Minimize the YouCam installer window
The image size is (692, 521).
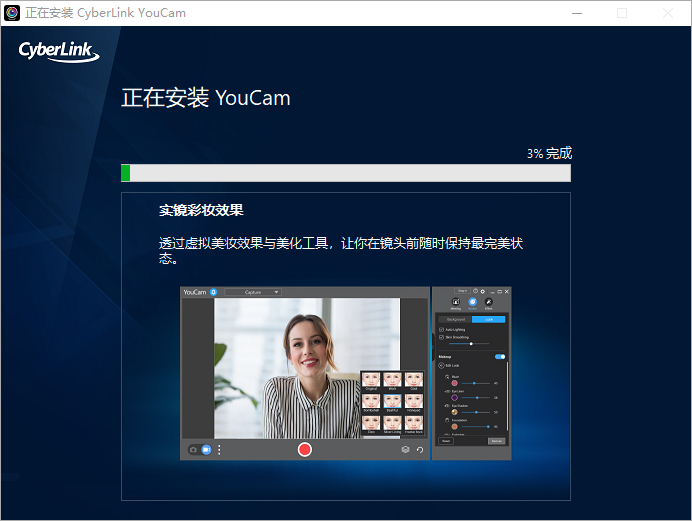pyautogui.click(x=577, y=13)
